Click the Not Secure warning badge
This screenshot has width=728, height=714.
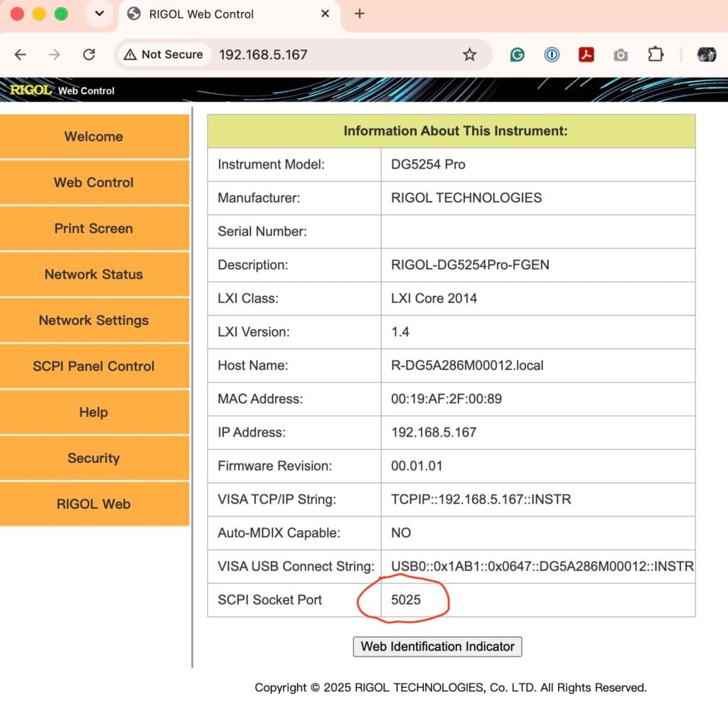coord(164,55)
